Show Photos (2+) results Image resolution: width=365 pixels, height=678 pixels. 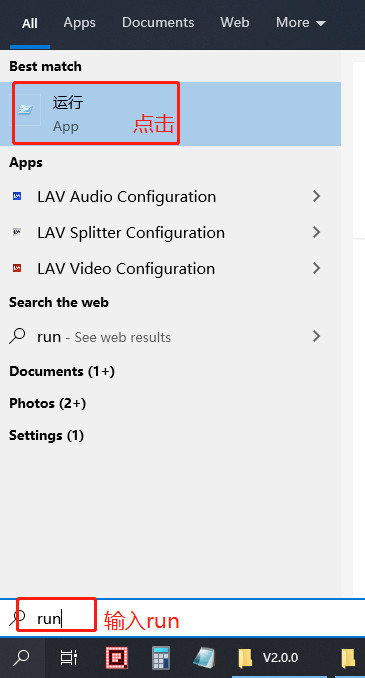48,403
